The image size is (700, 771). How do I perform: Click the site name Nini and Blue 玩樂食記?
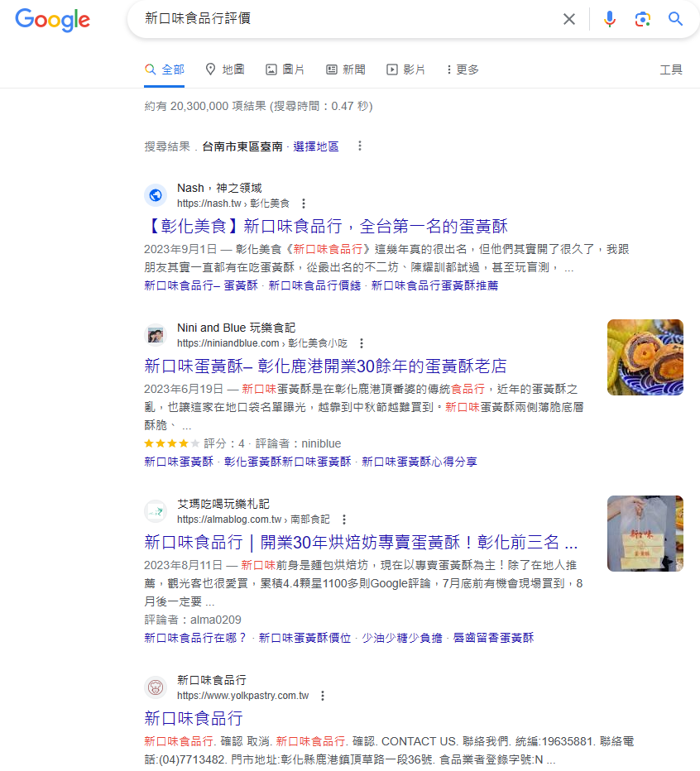(x=236, y=328)
